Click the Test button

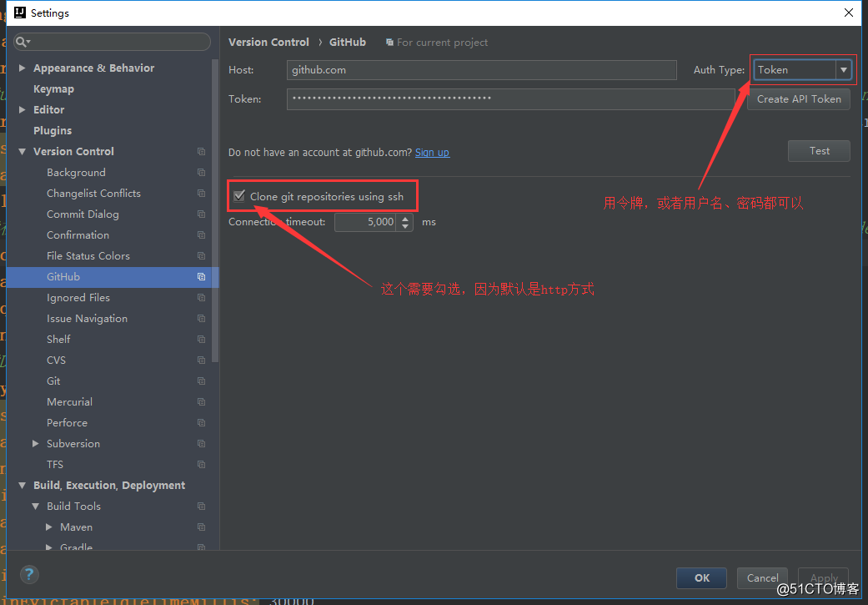pos(820,151)
